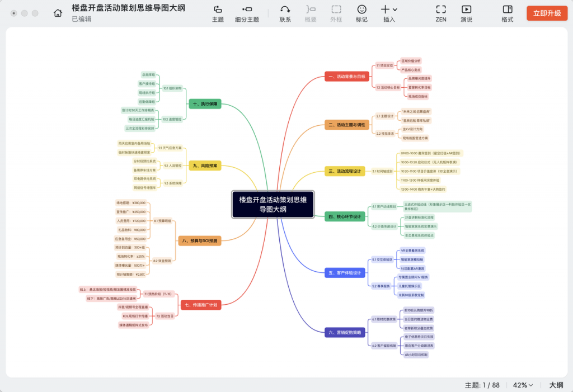This screenshot has width=573, height=392.
Task: Click the node 雨天启用室内备用场地
Action: point(134,144)
